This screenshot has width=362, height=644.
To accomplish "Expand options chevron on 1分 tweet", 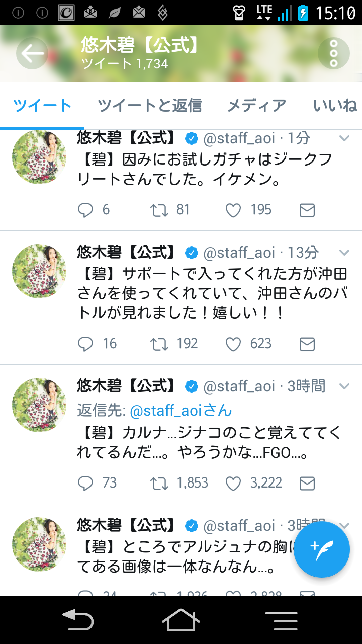I will 344,138.
